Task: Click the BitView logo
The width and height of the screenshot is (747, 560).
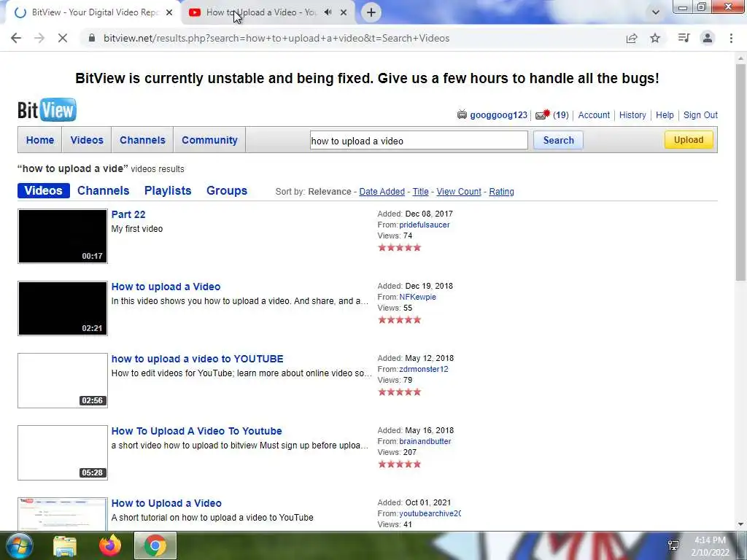Action: (47, 110)
